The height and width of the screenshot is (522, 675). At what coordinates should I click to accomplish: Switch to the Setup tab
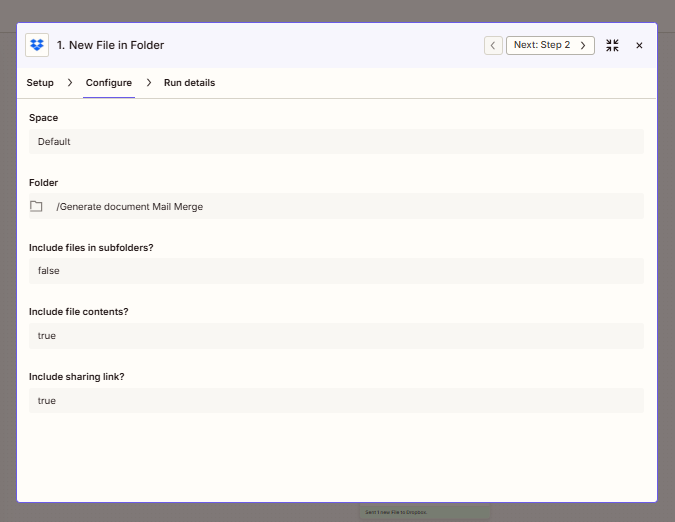click(x=40, y=83)
